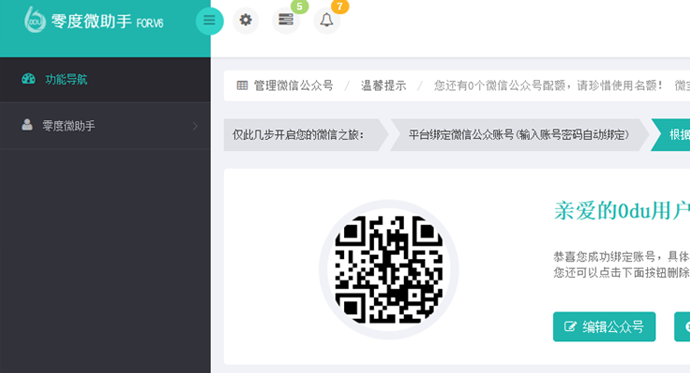Open the settings gear icon

[x=246, y=20]
